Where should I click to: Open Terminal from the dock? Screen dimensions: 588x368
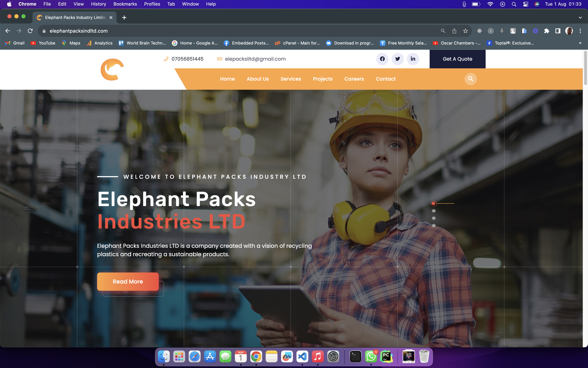(355, 357)
